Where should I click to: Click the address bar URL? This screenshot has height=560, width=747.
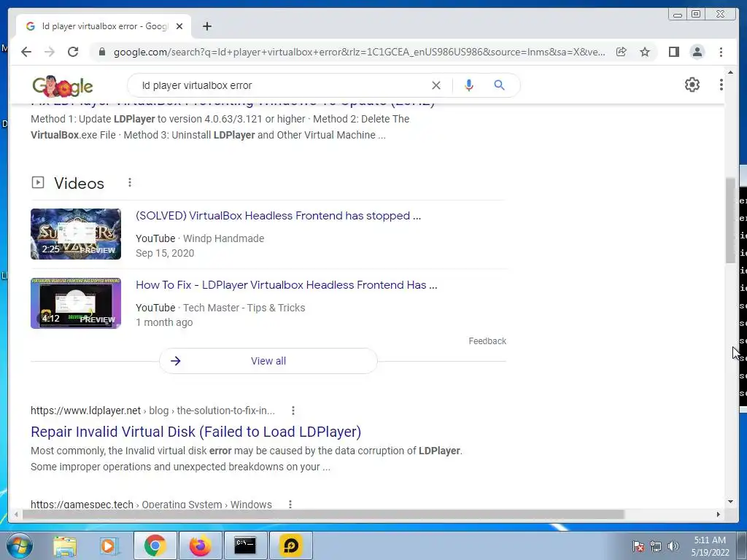pos(359,52)
